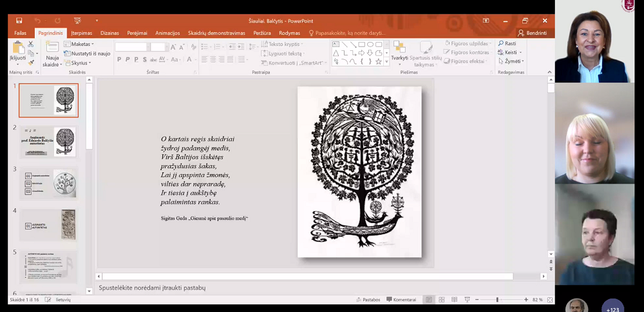Start slideshow from beginning icon in quick access
644x312 pixels.
pyautogui.click(x=77, y=21)
